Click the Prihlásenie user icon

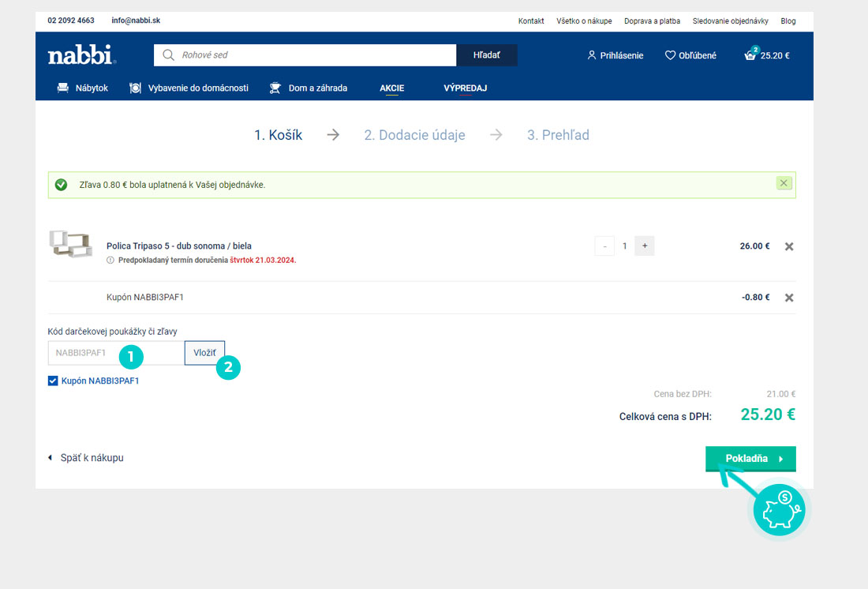(x=592, y=55)
